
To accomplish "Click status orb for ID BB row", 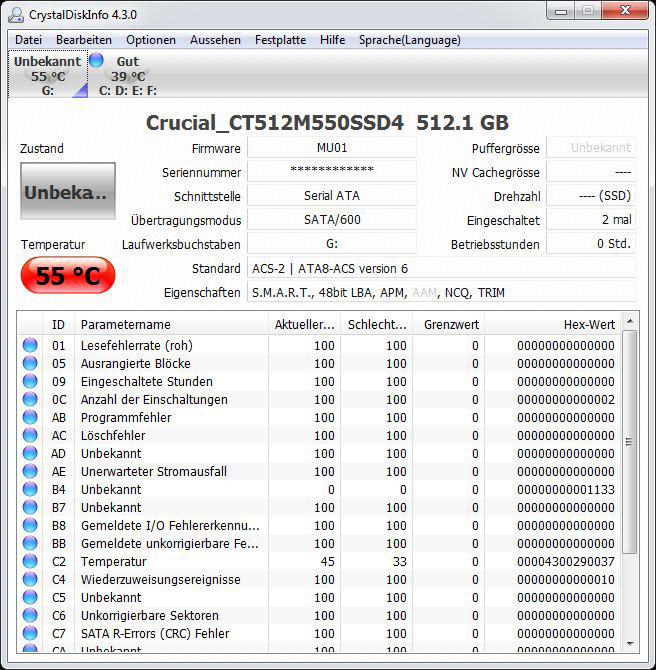I will 30,543.
